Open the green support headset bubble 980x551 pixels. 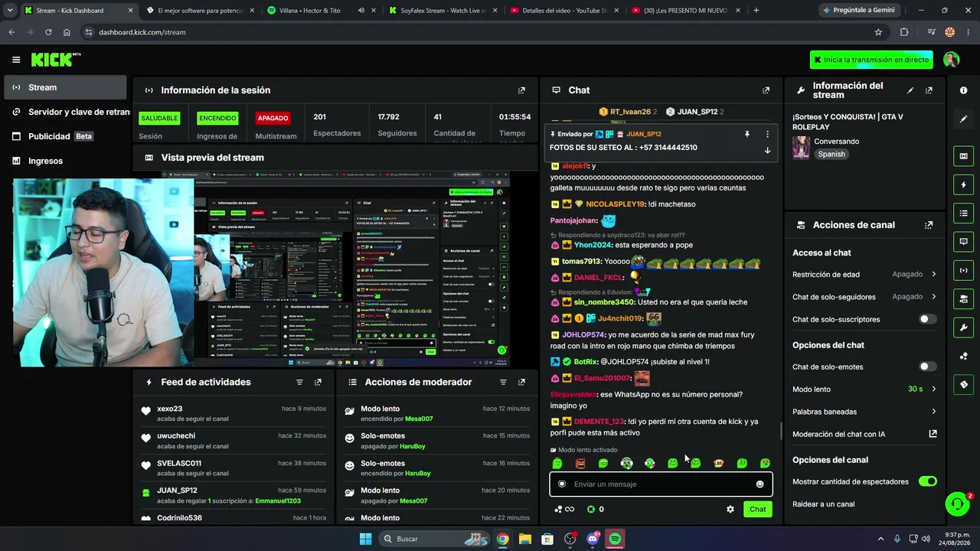957,504
